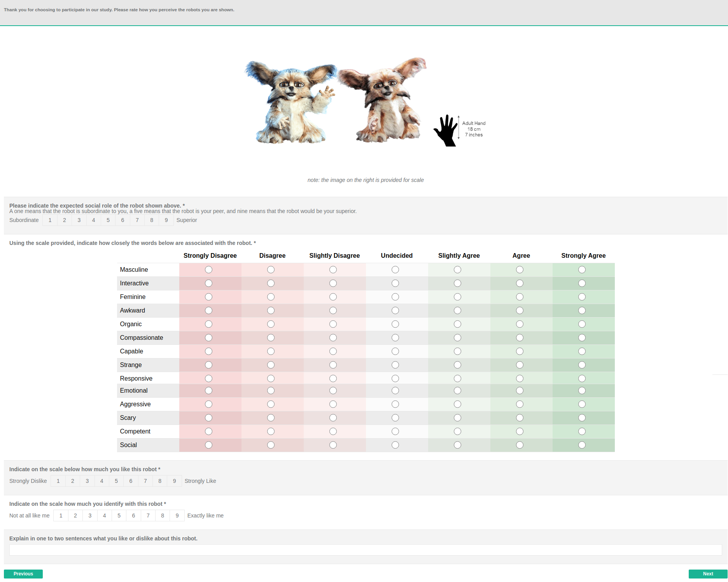Choose Agree for Interactive row
Screen dimensions: 728x582
click(x=520, y=283)
